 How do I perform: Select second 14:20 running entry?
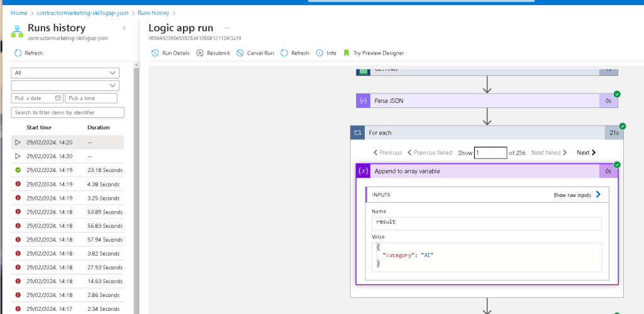pyautogui.click(x=67, y=156)
